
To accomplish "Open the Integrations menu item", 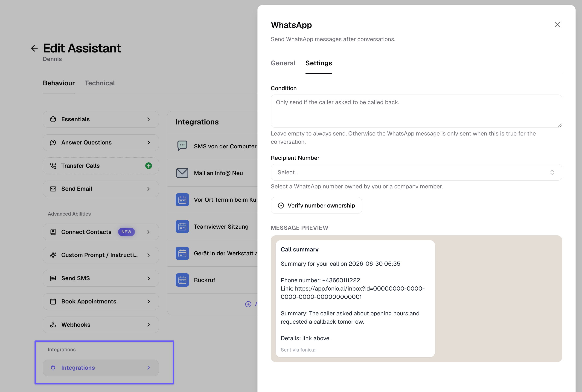I will [101, 368].
